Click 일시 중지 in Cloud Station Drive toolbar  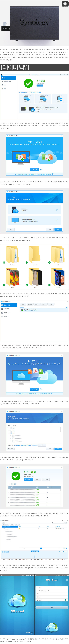point(30,304)
